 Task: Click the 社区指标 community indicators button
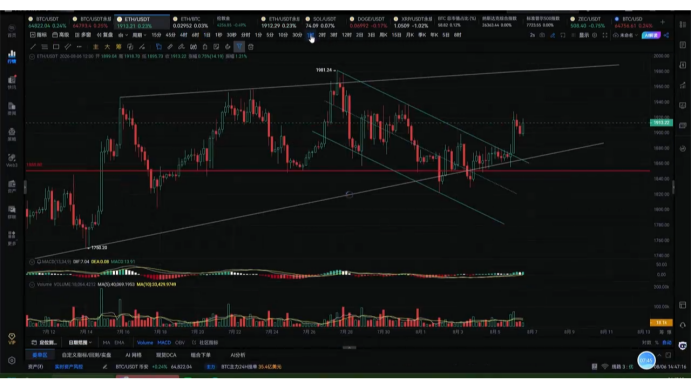(x=206, y=343)
